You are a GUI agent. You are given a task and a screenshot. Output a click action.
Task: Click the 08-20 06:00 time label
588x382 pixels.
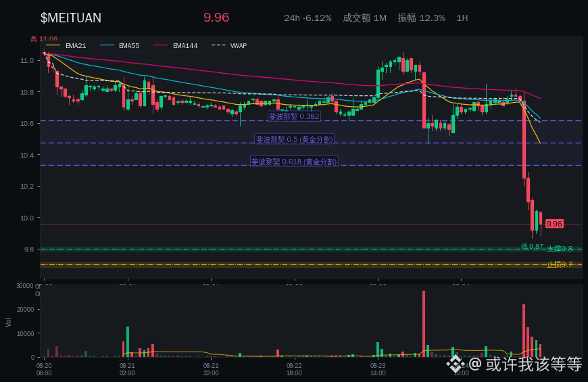pyautogui.click(x=44, y=369)
